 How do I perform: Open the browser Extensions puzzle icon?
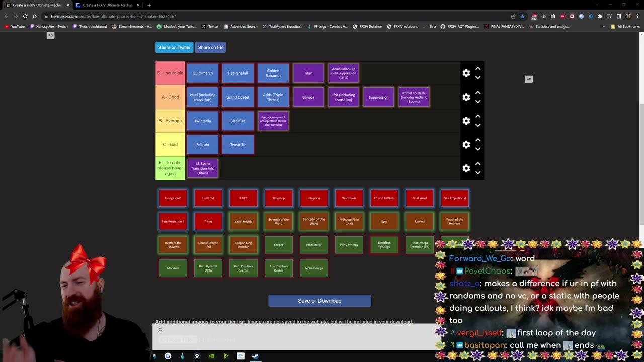tap(600, 16)
